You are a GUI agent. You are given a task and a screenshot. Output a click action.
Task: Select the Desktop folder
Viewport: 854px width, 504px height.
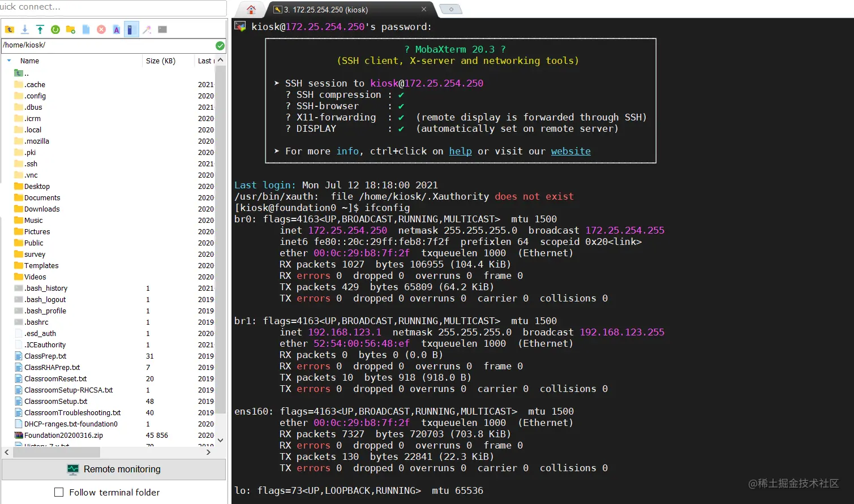[32, 186]
